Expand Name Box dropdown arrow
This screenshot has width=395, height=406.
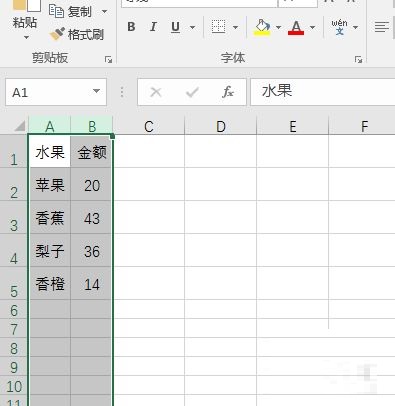point(97,91)
